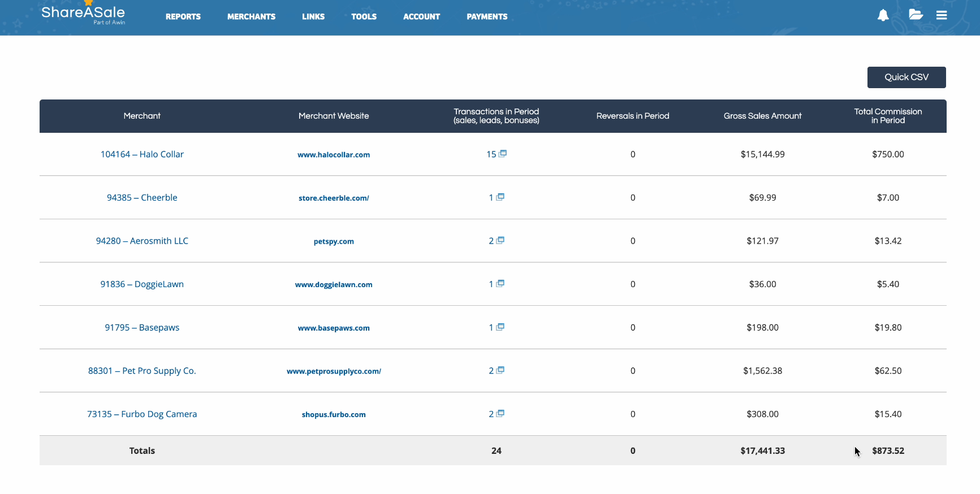The height and width of the screenshot is (494, 980).
Task: Open transaction details icon for Basepaws
Action: point(500,327)
